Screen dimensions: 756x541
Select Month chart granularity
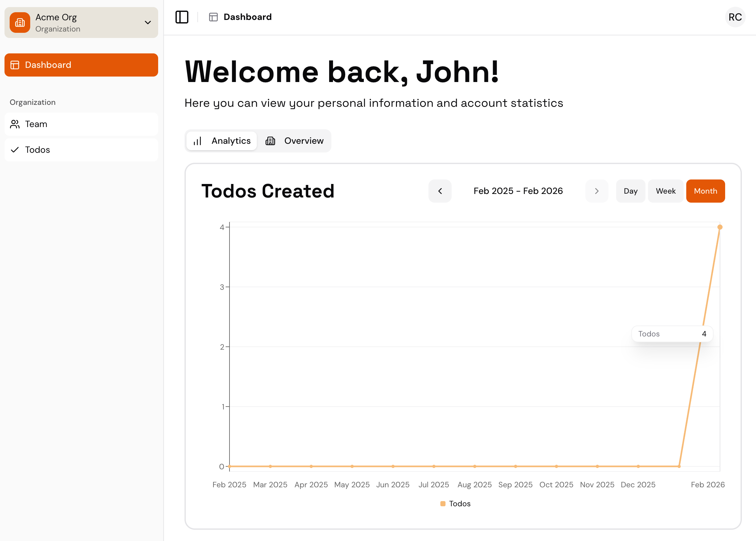tap(705, 191)
